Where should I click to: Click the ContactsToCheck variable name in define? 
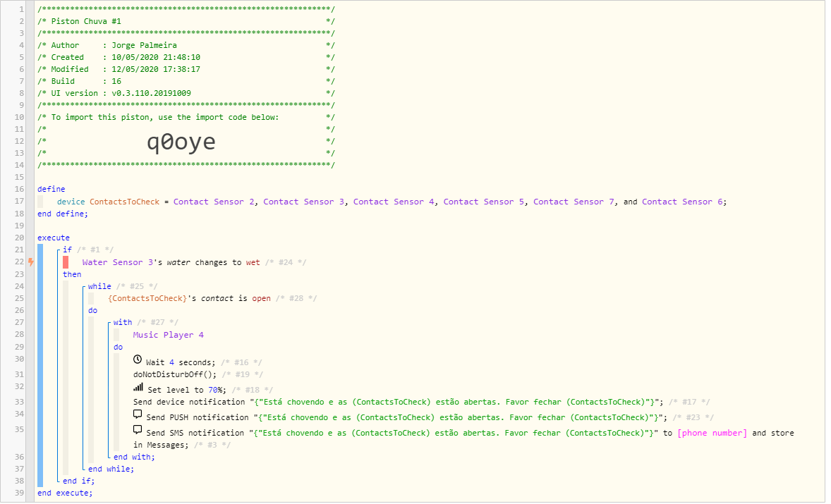point(125,202)
